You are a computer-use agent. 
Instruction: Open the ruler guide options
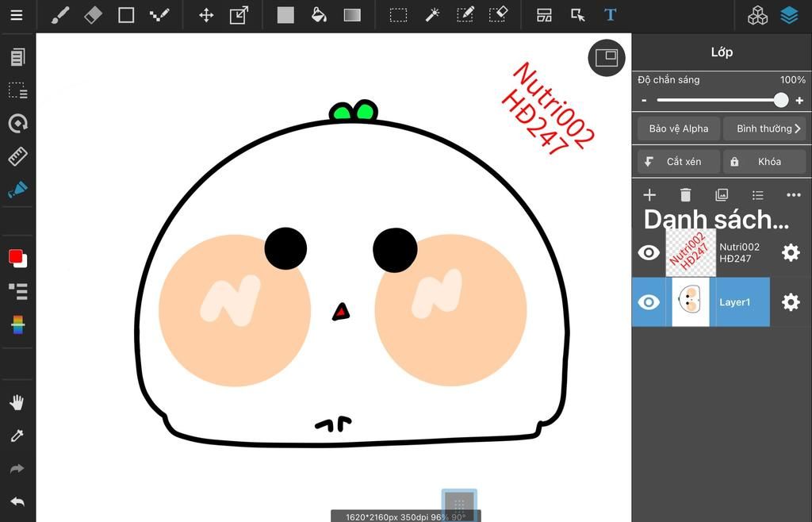point(17,155)
